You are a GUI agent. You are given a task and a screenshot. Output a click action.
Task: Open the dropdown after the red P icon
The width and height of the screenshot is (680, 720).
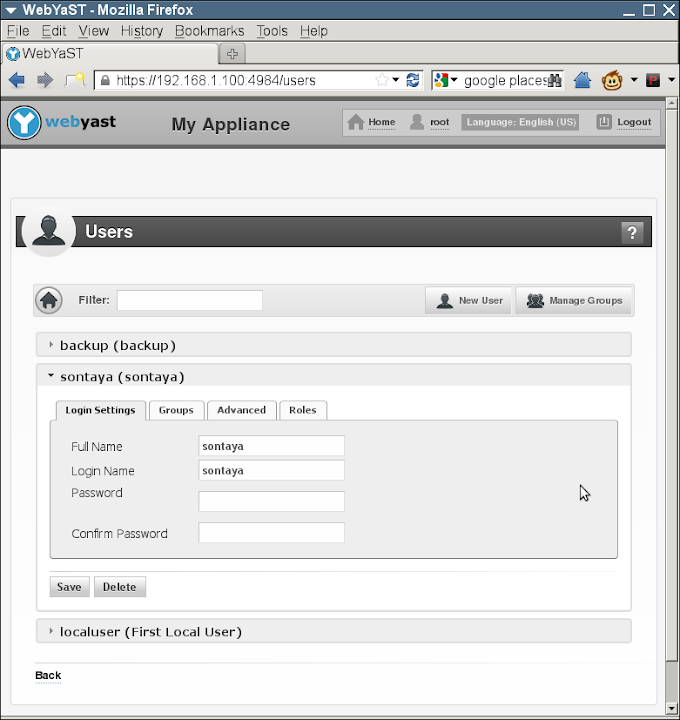671,80
